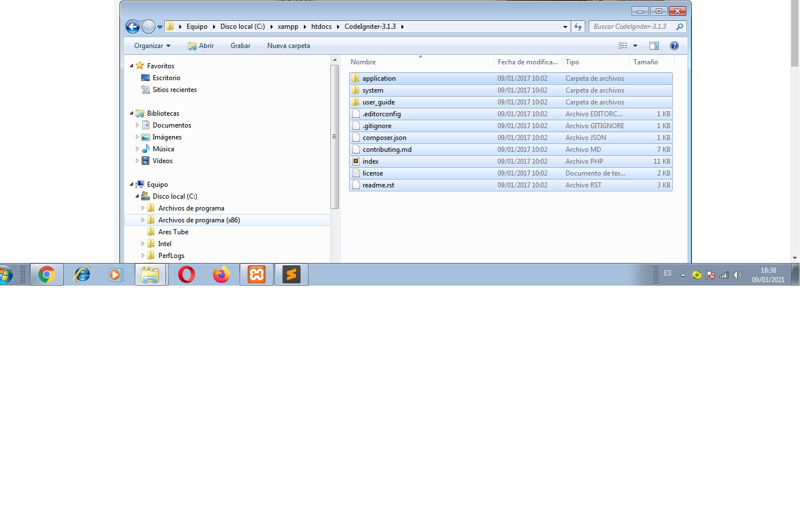Expand the Música library
This screenshot has width=812, height=508.
coord(137,149)
